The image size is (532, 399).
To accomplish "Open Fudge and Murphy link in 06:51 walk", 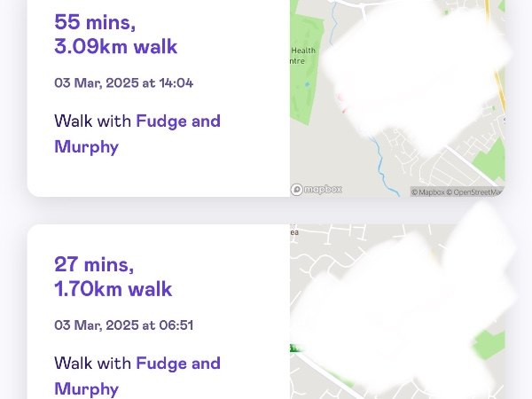I will pyautogui.click(x=137, y=376).
